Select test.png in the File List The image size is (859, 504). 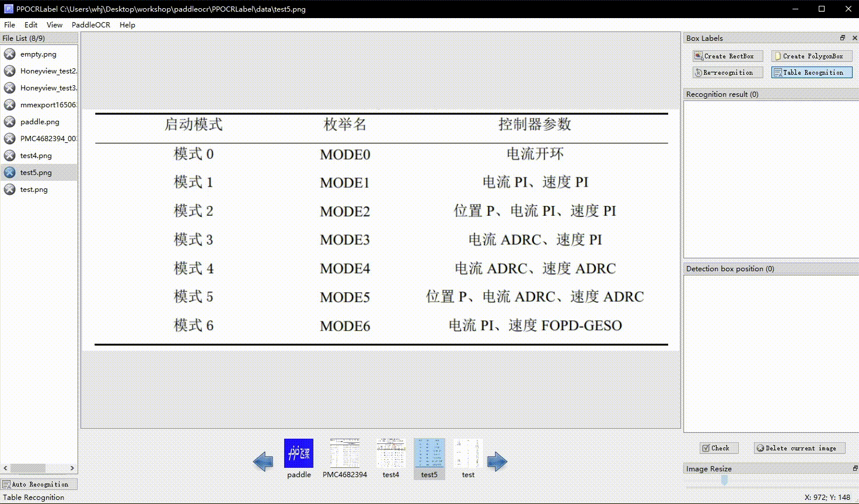[x=32, y=189]
